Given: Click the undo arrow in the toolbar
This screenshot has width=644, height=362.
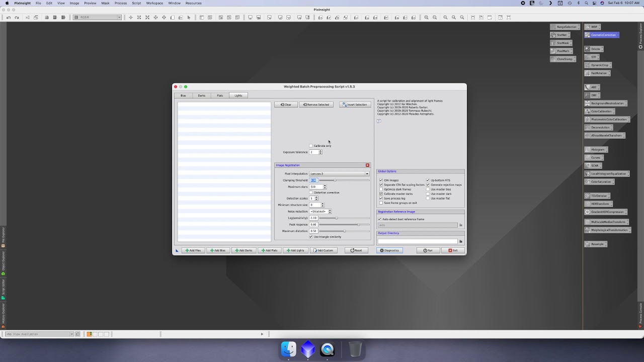Looking at the screenshot, I should [x=9, y=18].
